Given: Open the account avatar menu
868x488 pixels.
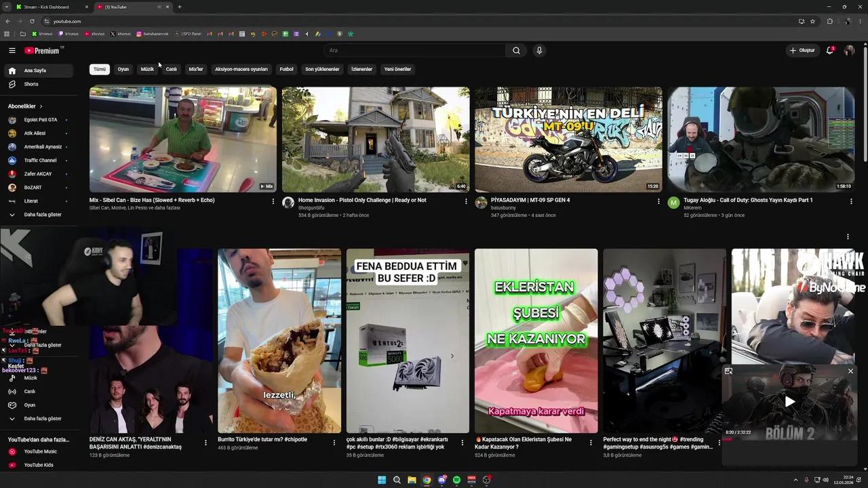Looking at the screenshot, I should tap(849, 50).
